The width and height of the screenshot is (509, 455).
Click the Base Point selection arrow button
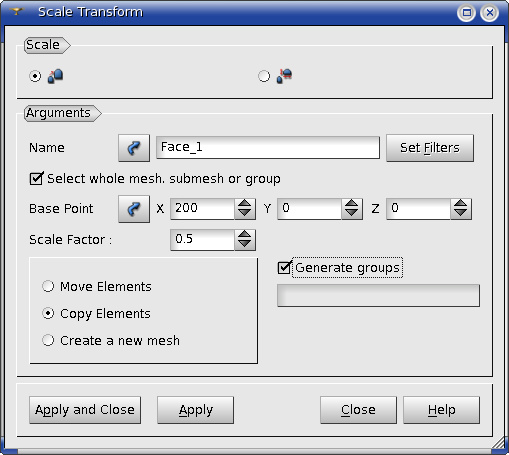point(134,209)
